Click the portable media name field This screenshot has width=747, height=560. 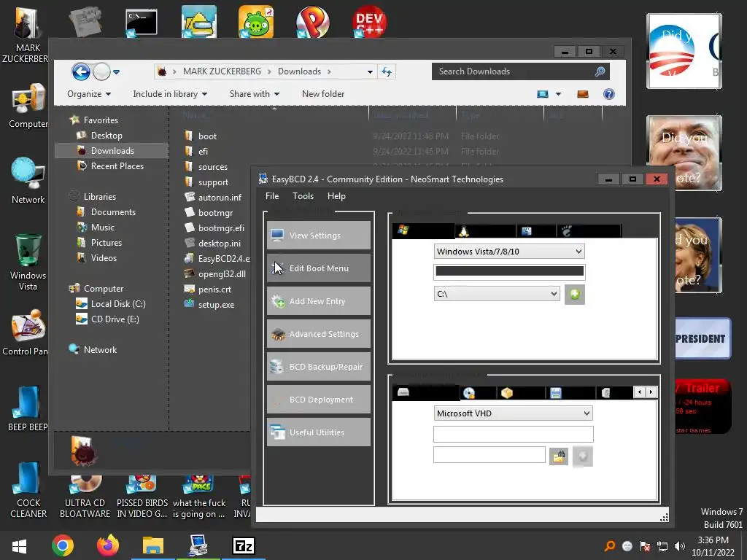[513, 435]
